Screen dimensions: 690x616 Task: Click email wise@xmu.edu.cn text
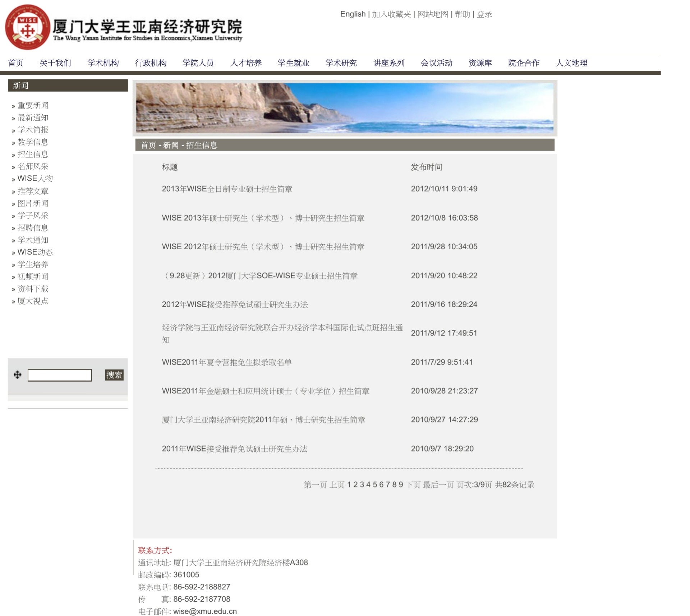(205, 611)
